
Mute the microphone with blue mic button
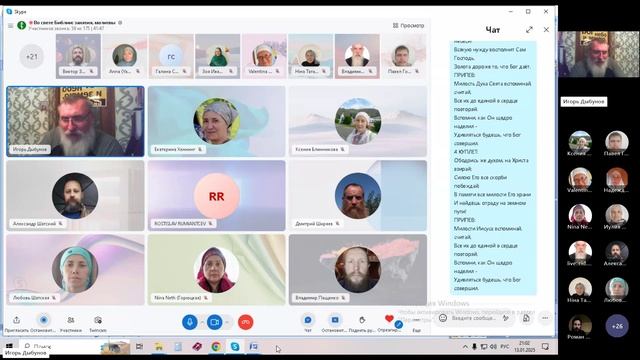190,322
